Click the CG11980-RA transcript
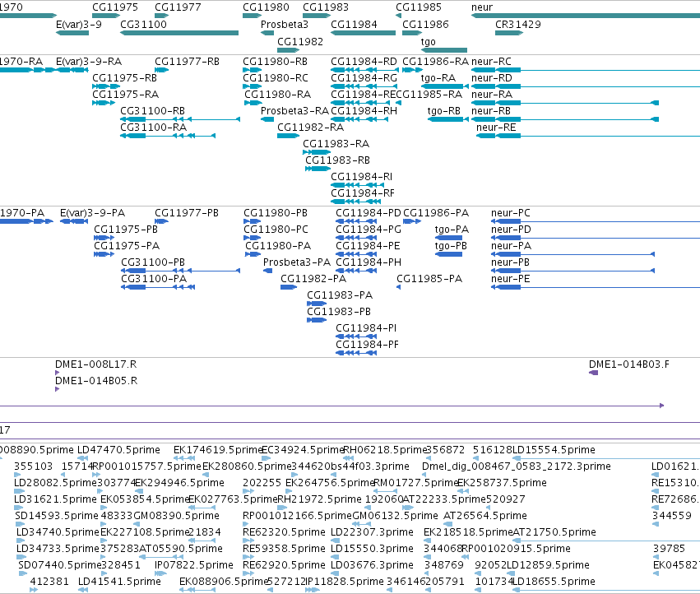Viewport: 700px width, 594px height. pyautogui.click(x=253, y=103)
